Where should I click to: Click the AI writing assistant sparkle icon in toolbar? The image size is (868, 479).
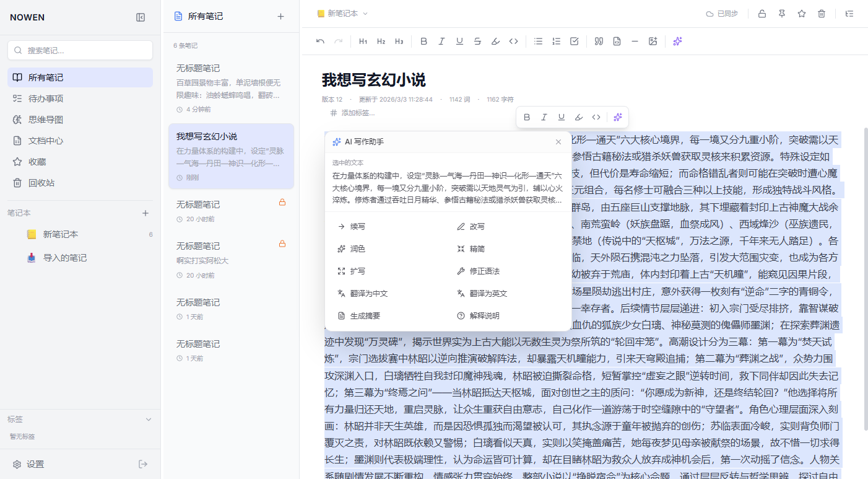pos(677,42)
